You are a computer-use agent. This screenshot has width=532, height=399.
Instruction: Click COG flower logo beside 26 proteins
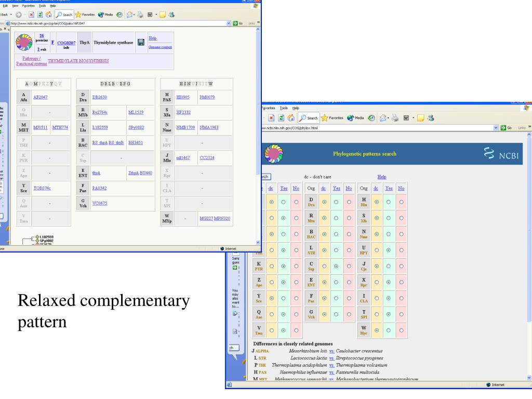(x=24, y=43)
